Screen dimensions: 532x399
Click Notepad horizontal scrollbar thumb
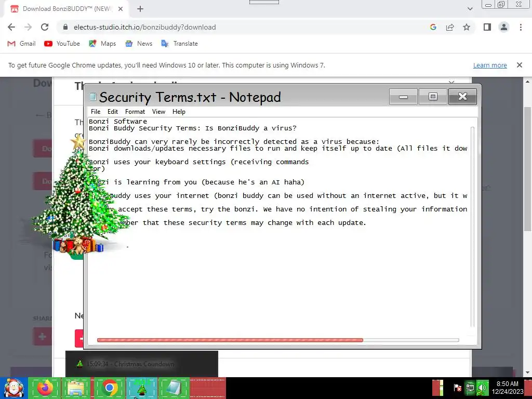tap(230, 340)
